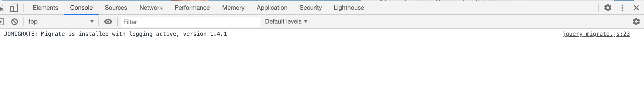This screenshot has height=110, width=644.
Task: Open the Network tab
Action: [x=151, y=8]
